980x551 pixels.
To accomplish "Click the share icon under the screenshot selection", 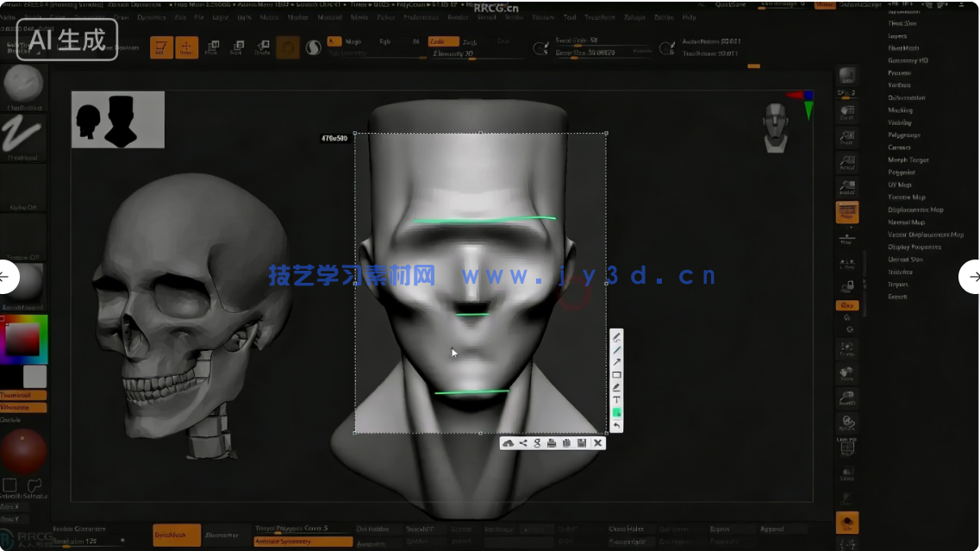I will [523, 442].
